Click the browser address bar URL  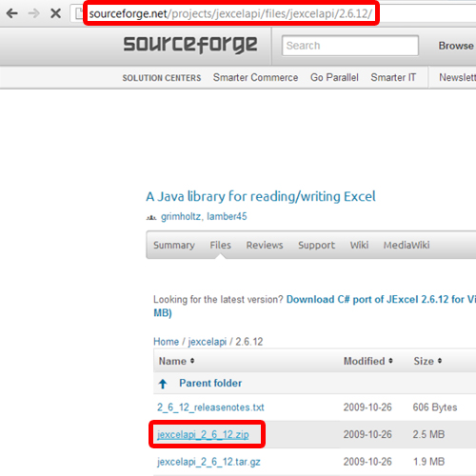(x=230, y=13)
